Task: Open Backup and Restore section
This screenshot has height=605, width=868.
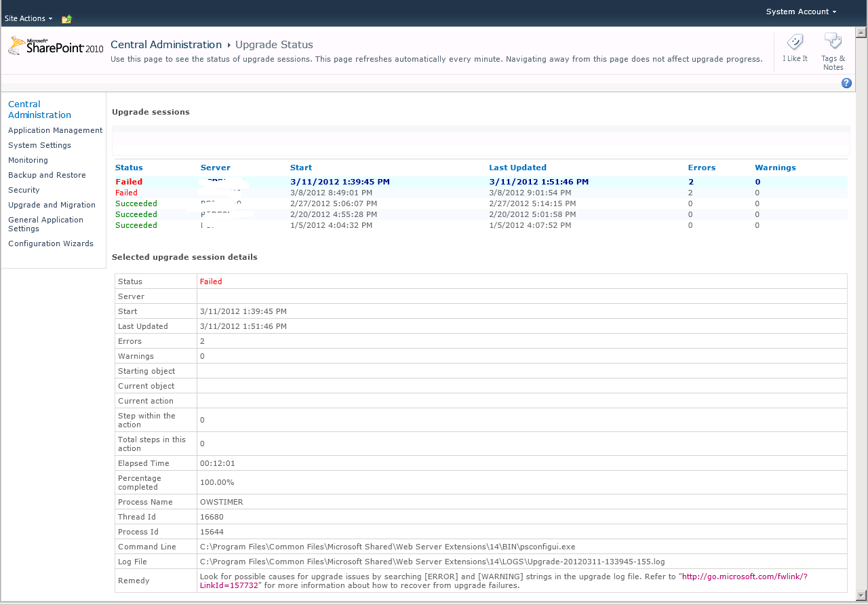Action: click(x=47, y=175)
